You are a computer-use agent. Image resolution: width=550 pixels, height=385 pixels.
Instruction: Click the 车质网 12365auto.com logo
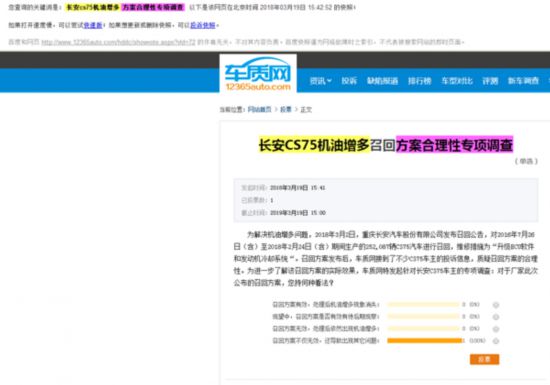pyautogui.click(x=258, y=74)
